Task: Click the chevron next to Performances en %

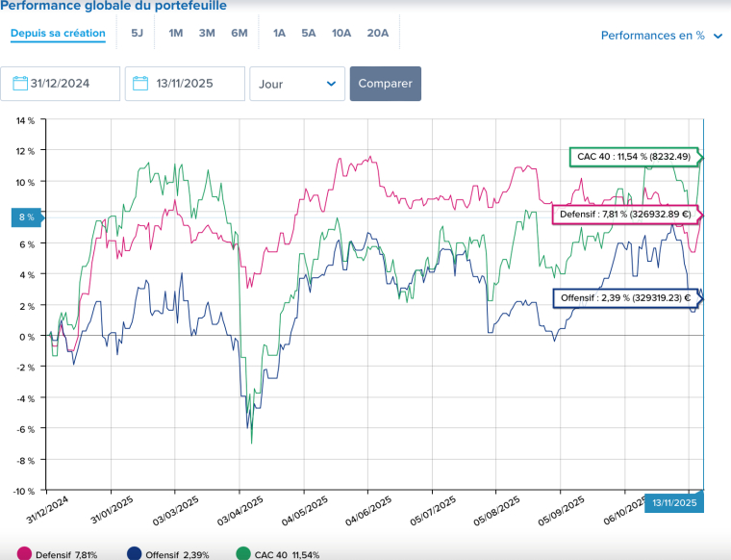Action: (718, 37)
